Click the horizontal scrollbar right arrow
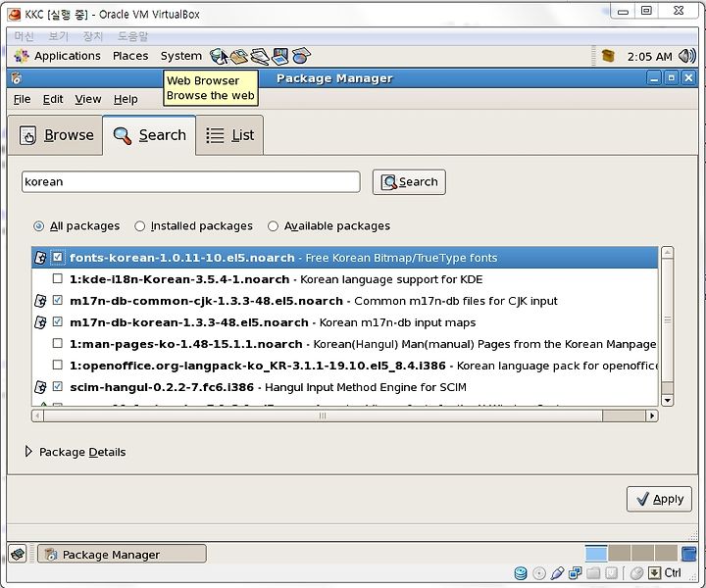The height and width of the screenshot is (588, 706). pos(652,416)
